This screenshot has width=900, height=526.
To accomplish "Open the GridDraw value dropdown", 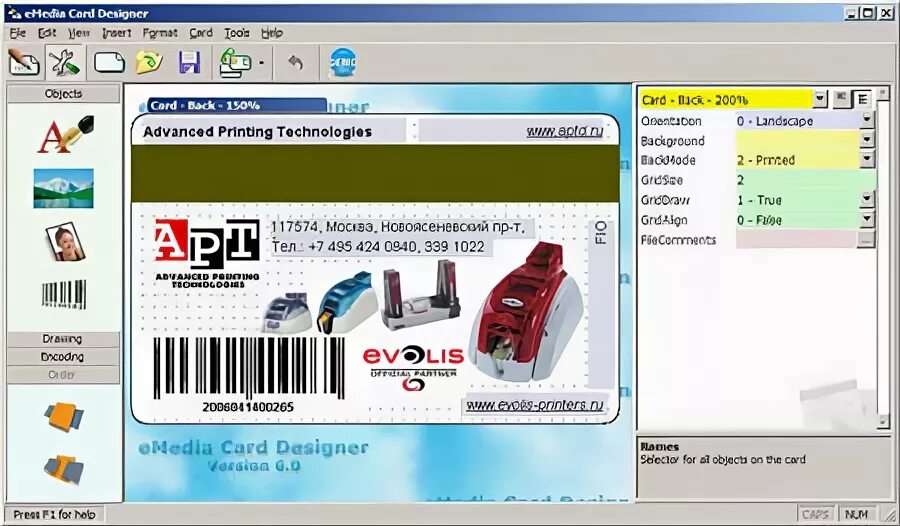I will click(x=867, y=199).
